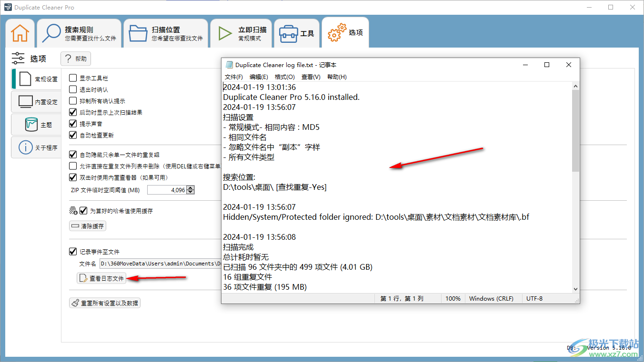Open the Home tab with house icon
644x362 pixels.
(20, 33)
